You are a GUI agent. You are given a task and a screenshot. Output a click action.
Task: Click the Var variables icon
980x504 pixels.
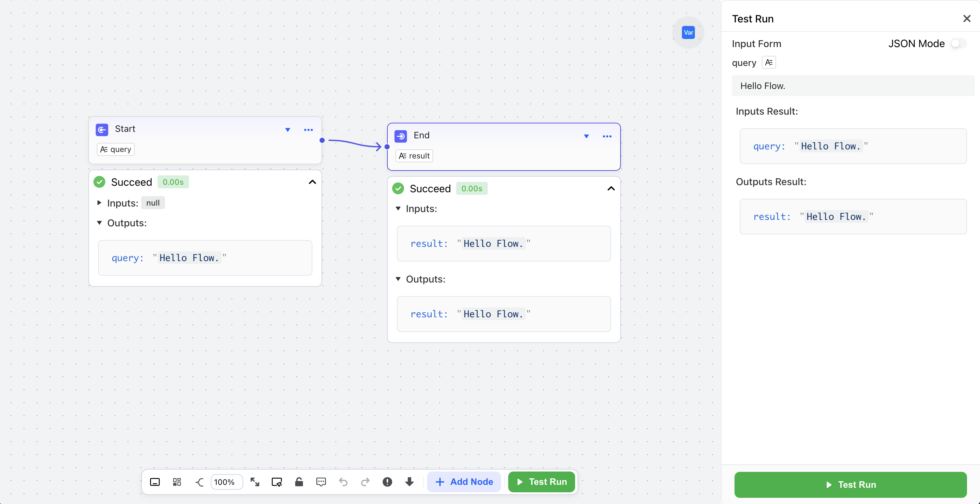pyautogui.click(x=688, y=32)
